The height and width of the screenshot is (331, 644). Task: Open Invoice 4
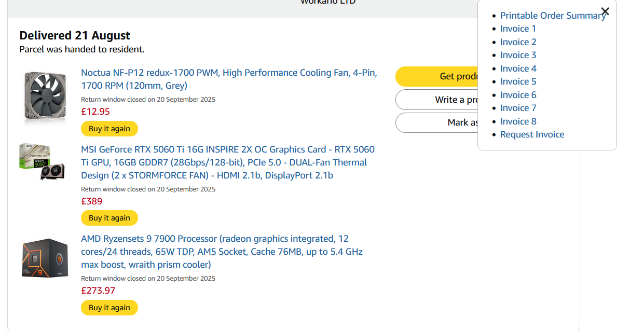[518, 68]
